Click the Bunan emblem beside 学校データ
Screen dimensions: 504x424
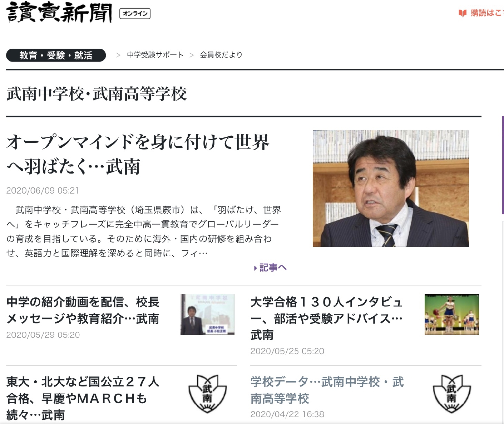click(x=451, y=394)
